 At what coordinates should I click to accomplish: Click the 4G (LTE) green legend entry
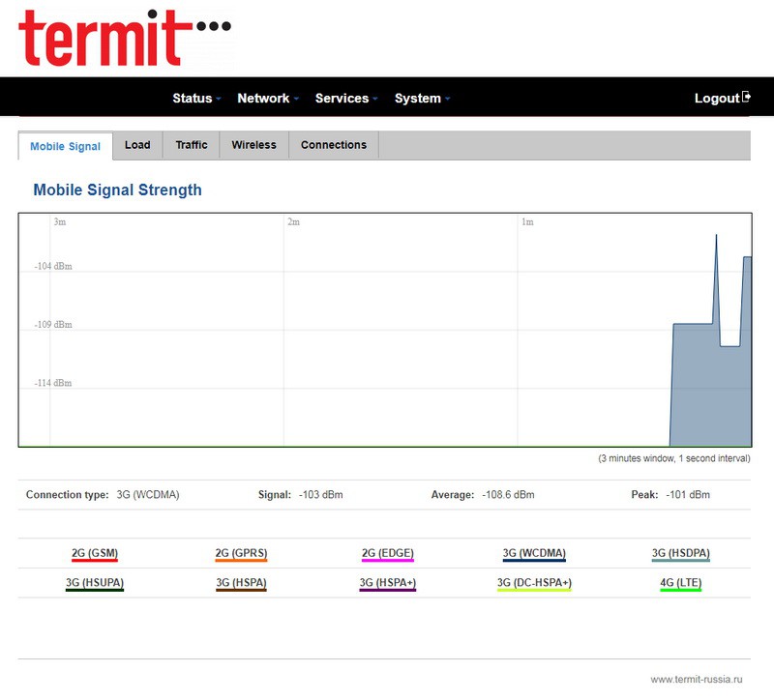coord(680,583)
